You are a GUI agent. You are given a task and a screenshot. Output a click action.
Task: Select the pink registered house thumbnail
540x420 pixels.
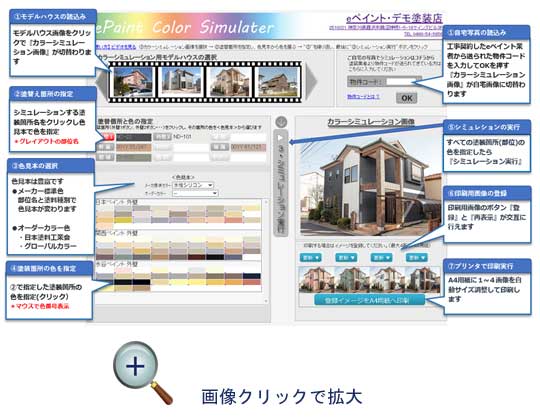tap(316, 279)
